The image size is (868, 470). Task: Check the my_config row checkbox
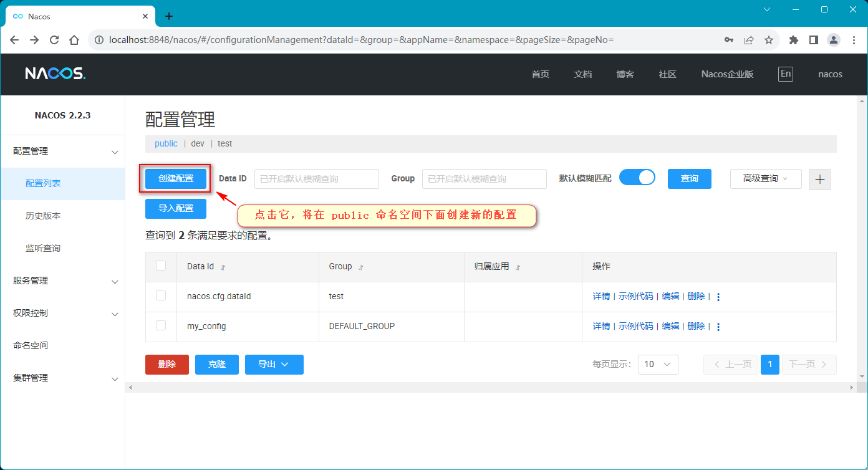[161, 325]
